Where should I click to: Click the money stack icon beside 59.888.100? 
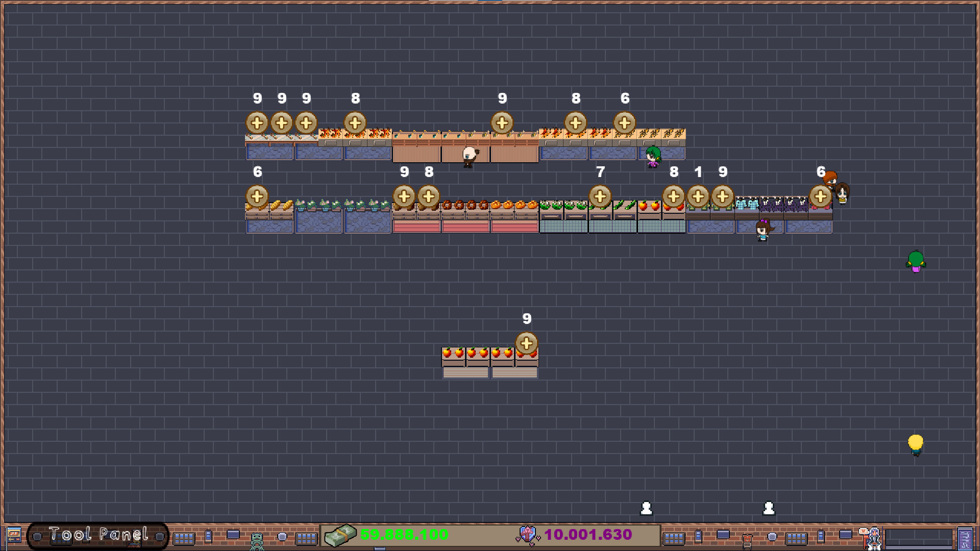(x=341, y=535)
